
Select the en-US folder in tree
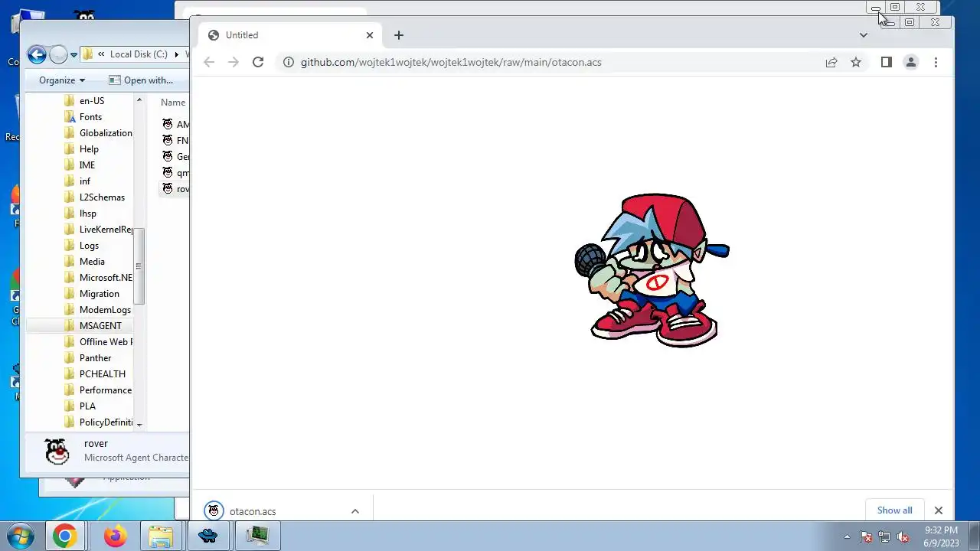(92, 100)
